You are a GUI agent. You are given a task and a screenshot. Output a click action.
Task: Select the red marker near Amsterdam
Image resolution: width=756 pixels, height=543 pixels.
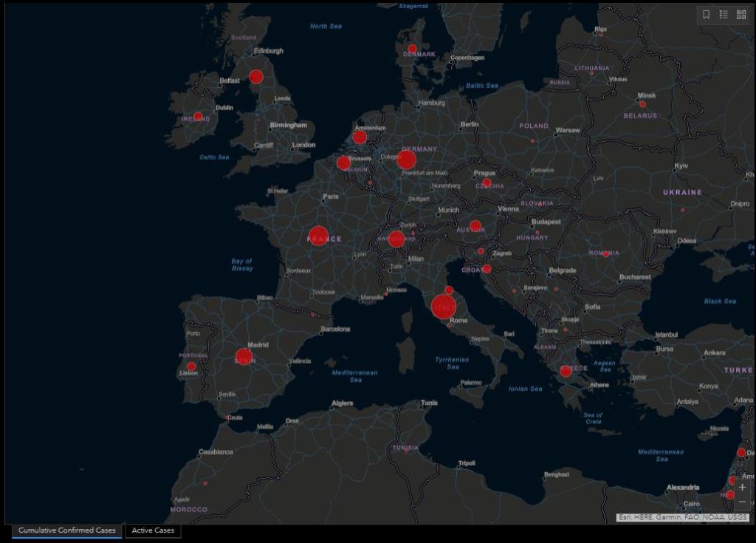360,137
